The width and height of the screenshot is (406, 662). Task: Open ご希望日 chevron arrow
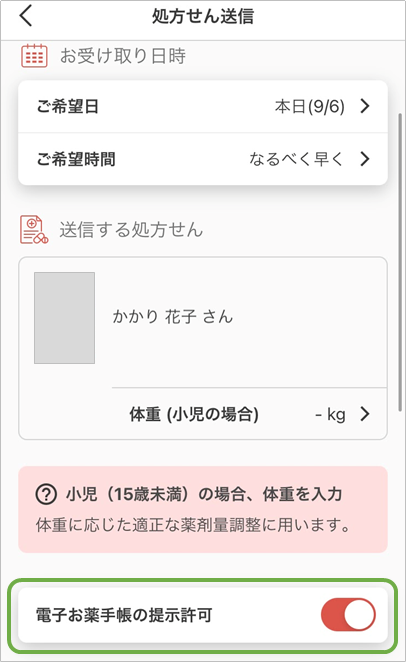tap(365, 106)
